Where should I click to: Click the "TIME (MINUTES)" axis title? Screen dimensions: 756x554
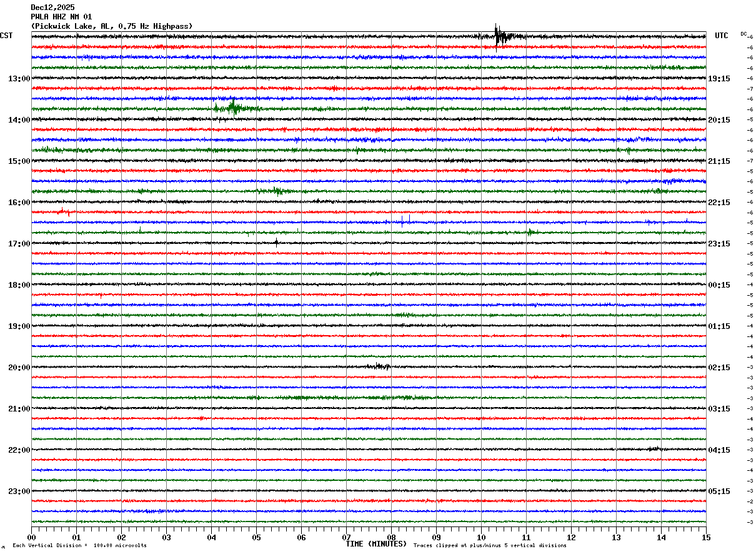[x=376, y=544]
